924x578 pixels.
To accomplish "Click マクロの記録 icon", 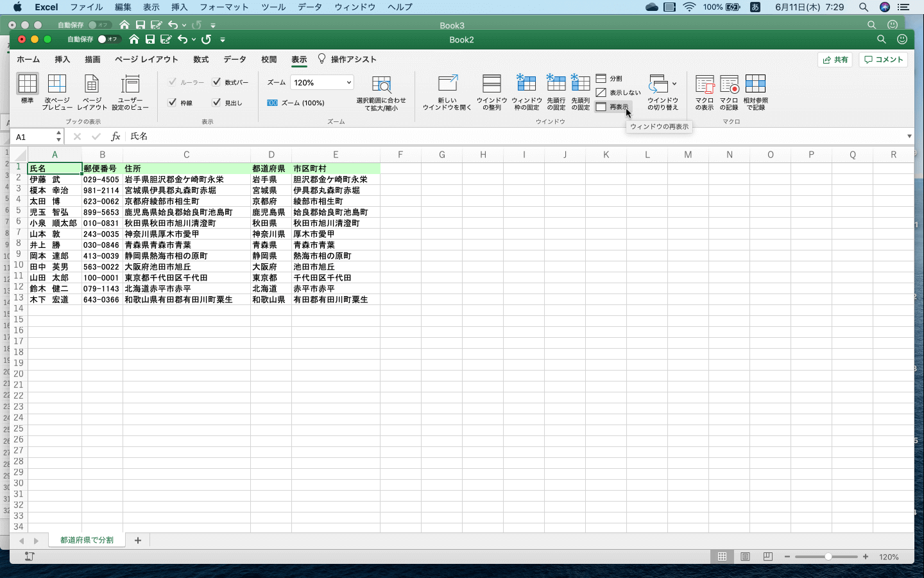I will pyautogui.click(x=730, y=92).
